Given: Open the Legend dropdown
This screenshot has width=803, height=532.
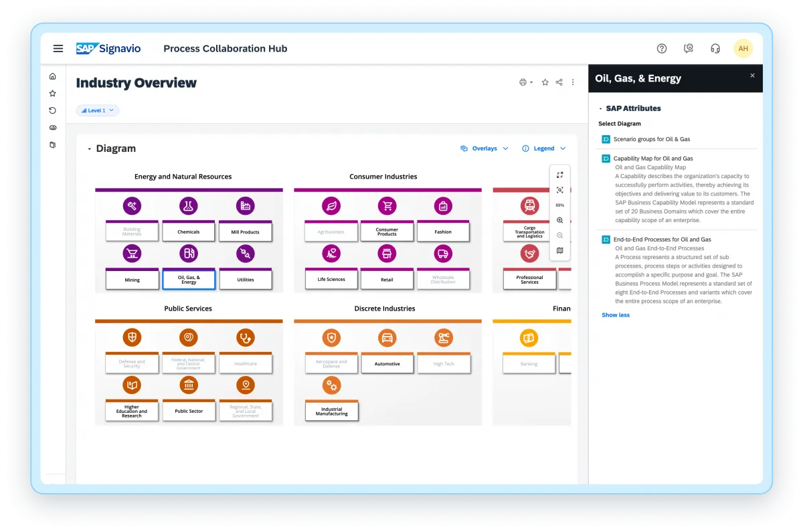Looking at the screenshot, I should [x=544, y=149].
